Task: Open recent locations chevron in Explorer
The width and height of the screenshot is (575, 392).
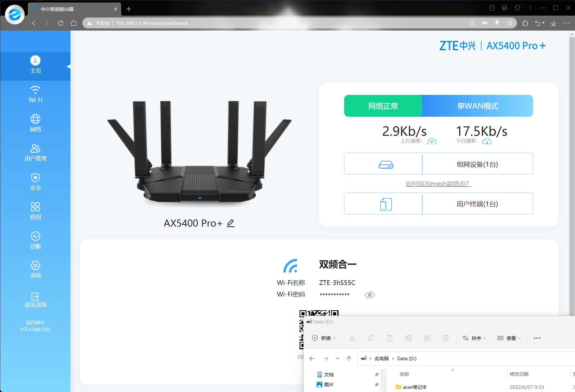Action: 338,359
